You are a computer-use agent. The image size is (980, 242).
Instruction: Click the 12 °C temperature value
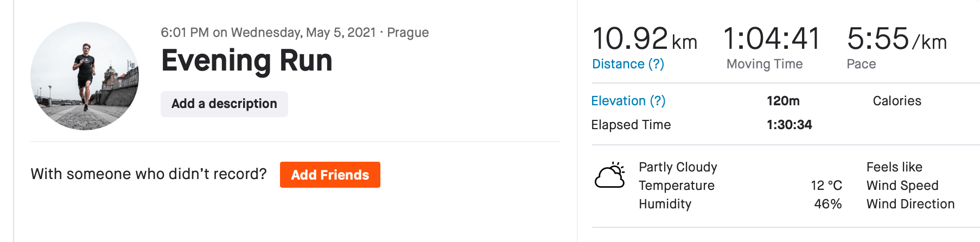(826, 186)
